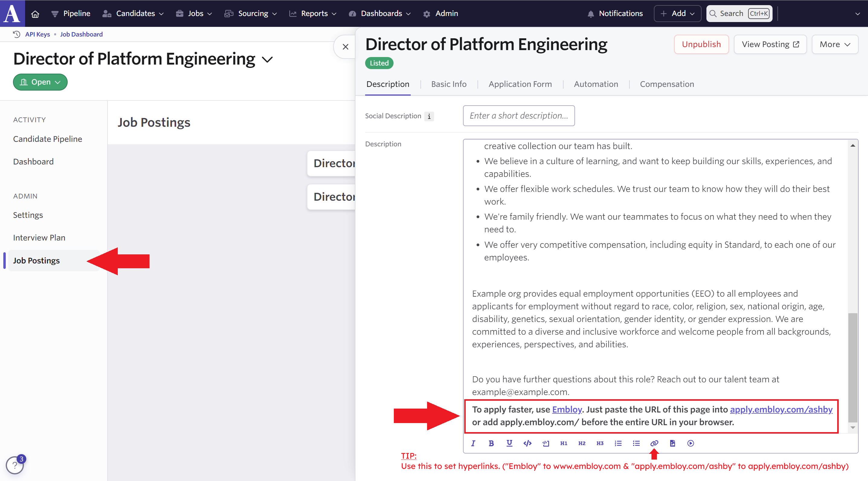Viewport: 868px width, 481px height.
Task: Switch to the Application Form tab
Action: coord(520,84)
